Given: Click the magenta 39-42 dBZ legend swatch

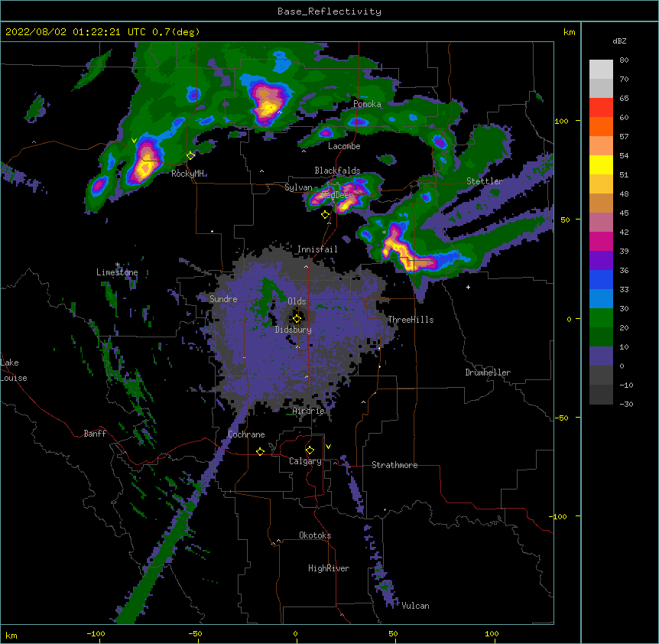Looking at the screenshot, I should pos(601,241).
